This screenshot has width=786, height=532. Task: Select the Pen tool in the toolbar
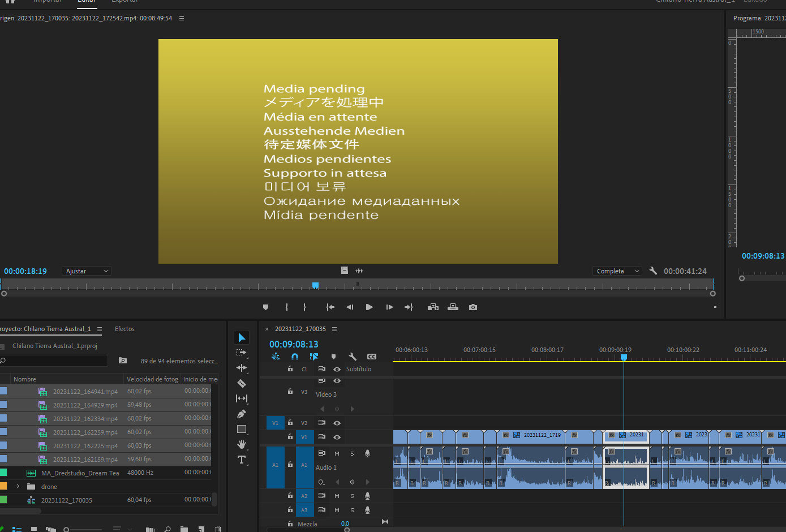coord(242,414)
